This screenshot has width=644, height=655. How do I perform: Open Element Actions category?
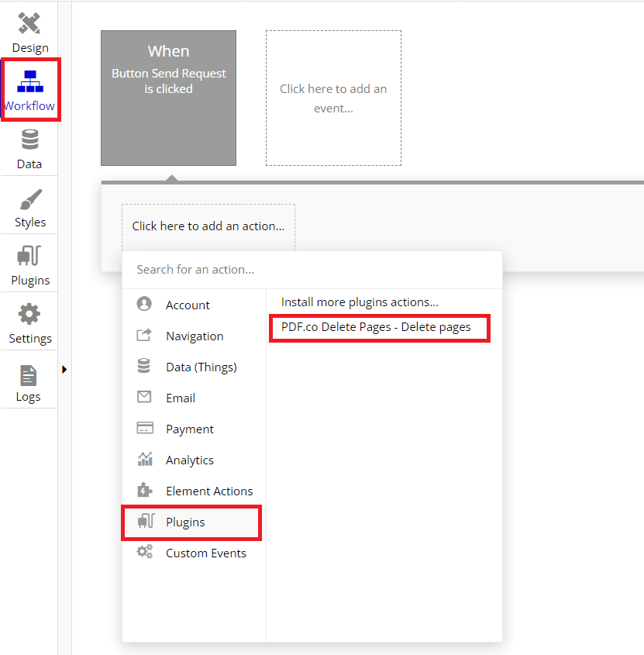[208, 491]
